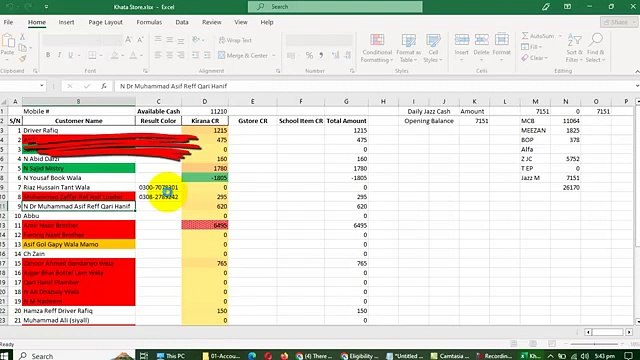
Task: Click the AutoSum button
Action: [538, 36]
